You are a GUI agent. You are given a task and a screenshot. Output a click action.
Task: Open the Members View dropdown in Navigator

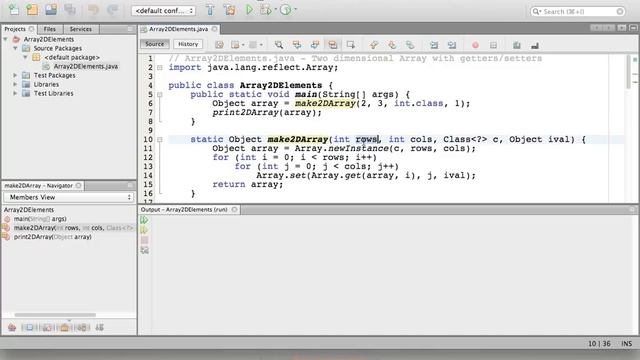69,197
